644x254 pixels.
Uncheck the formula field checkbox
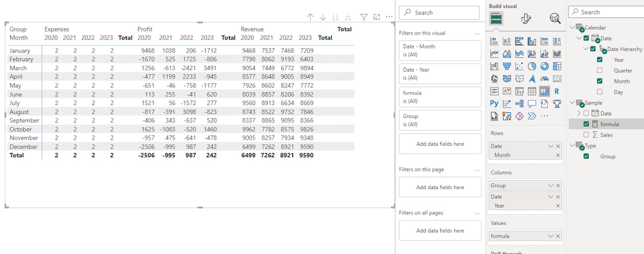[x=586, y=124]
